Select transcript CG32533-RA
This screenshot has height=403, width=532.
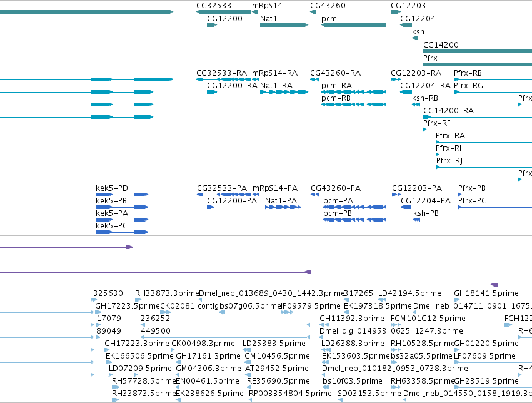coord(221,73)
